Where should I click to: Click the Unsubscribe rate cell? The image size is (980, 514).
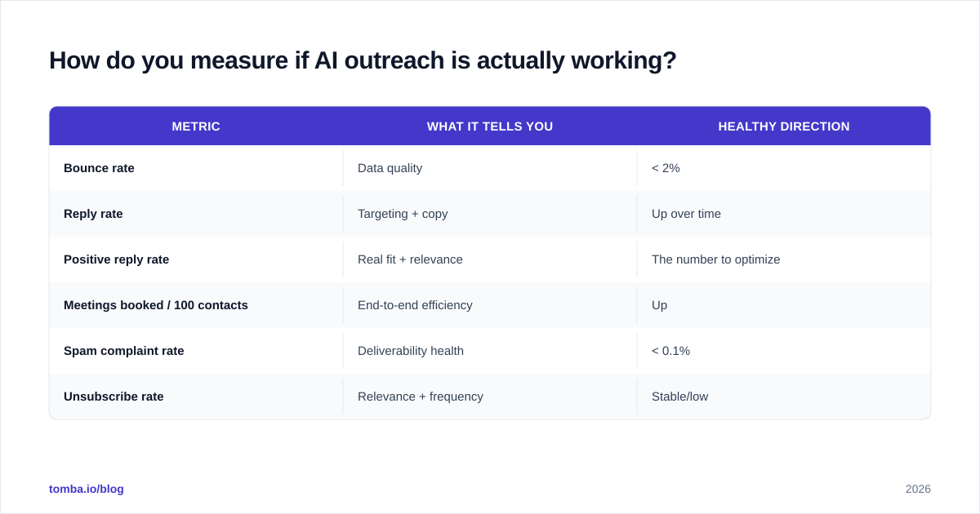tap(196, 397)
